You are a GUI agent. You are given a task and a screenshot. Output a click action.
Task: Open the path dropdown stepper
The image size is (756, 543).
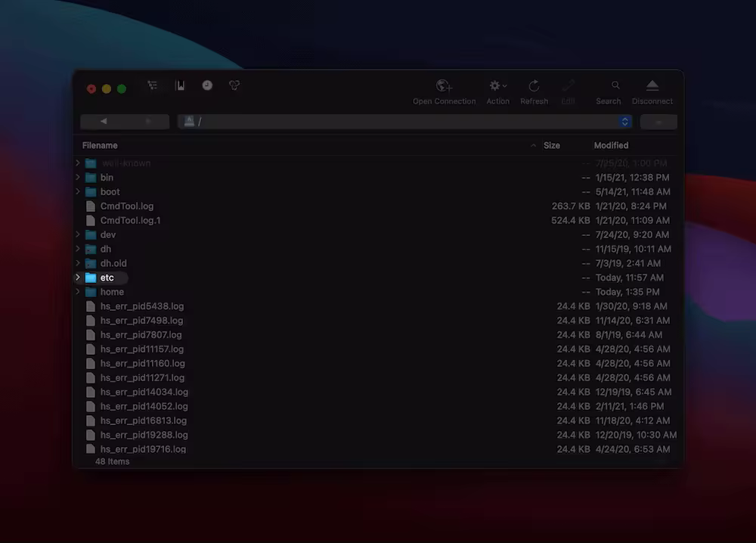pyautogui.click(x=625, y=122)
